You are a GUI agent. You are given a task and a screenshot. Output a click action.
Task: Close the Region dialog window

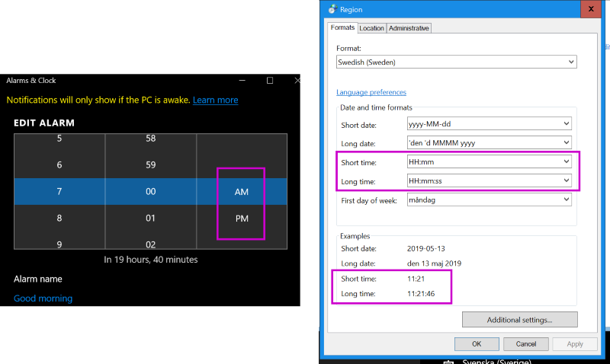click(590, 9)
